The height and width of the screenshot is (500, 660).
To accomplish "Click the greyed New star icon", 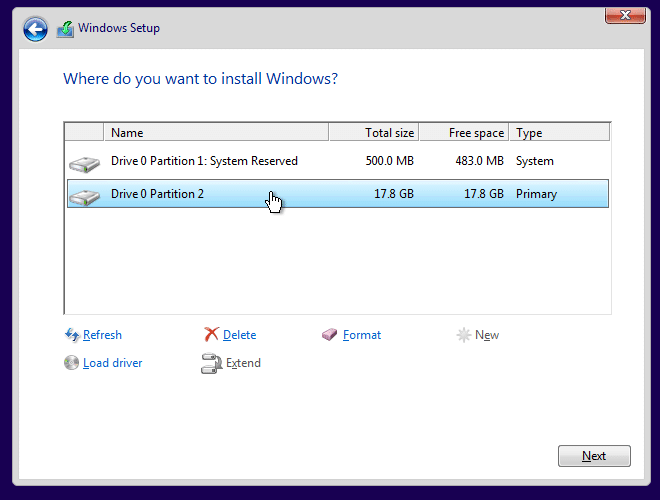I will pos(463,335).
